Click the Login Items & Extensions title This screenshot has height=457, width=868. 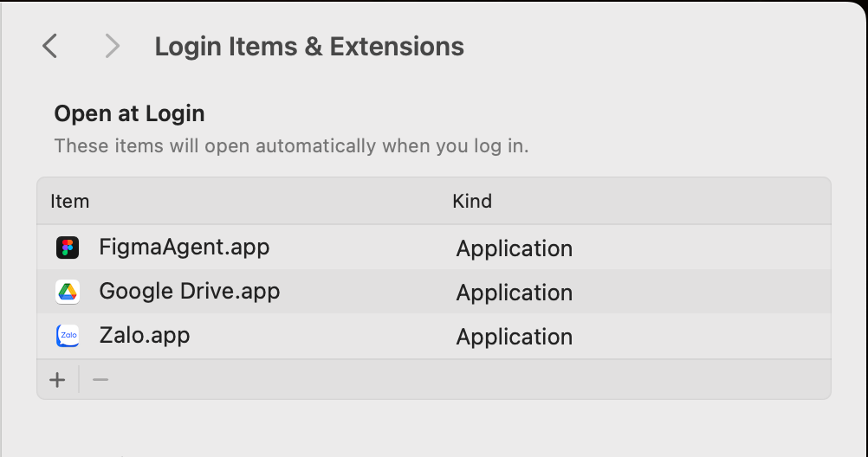tap(309, 46)
